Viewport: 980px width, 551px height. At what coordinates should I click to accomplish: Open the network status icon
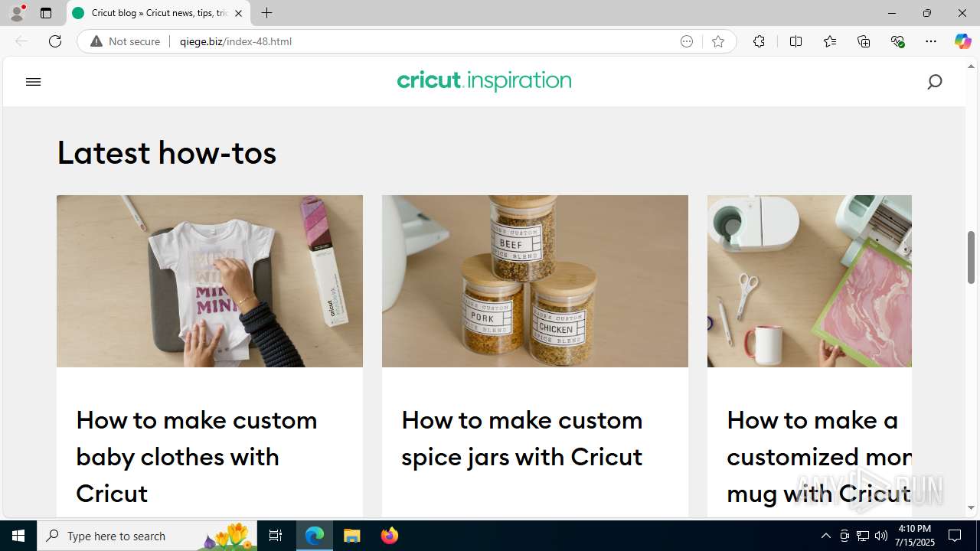tap(863, 536)
